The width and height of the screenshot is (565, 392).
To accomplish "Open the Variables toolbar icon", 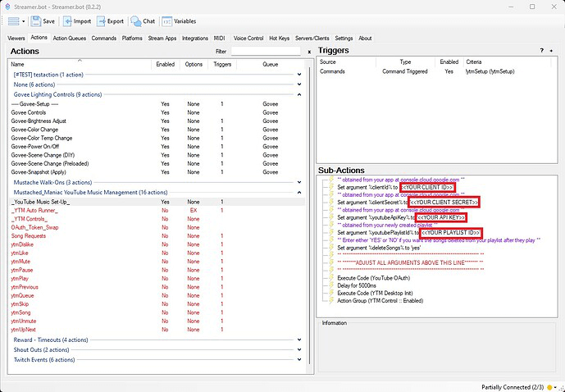I will click(x=166, y=21).
